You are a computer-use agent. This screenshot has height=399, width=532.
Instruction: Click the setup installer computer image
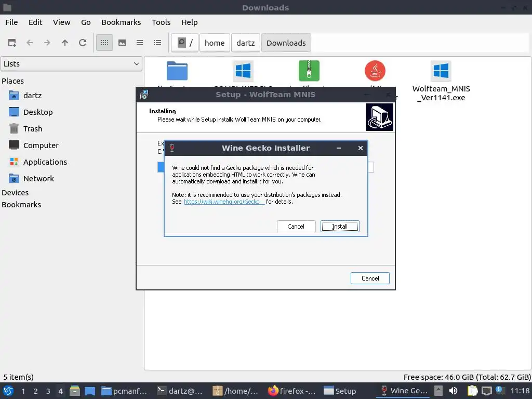(x=379, y=117)
